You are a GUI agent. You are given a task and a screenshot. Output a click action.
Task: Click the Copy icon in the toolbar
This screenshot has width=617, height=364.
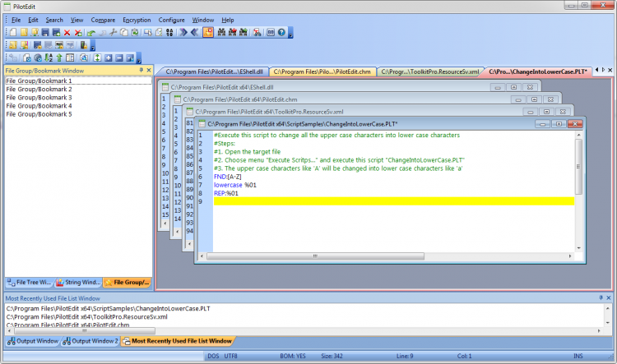(124, 33)
